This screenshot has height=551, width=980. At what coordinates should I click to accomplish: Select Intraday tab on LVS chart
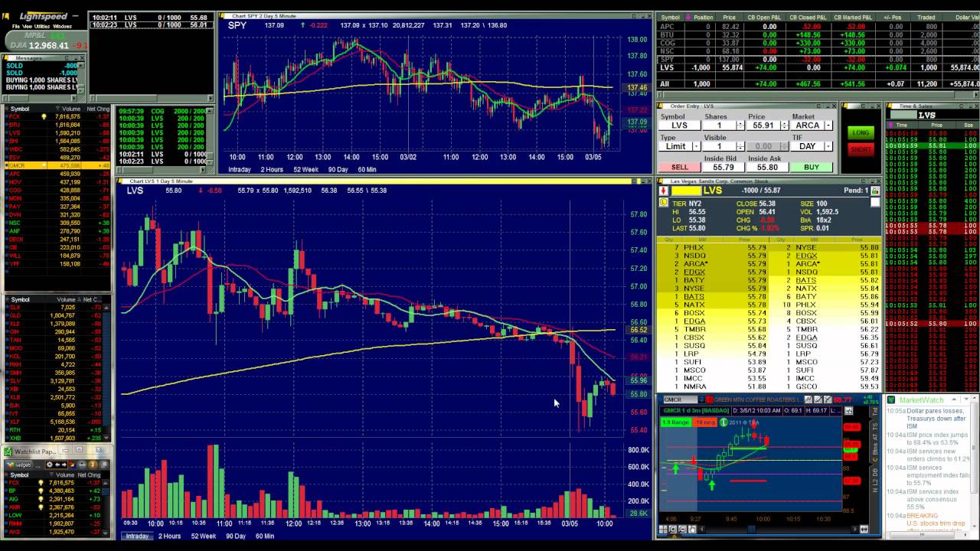[x=136, y=536]
